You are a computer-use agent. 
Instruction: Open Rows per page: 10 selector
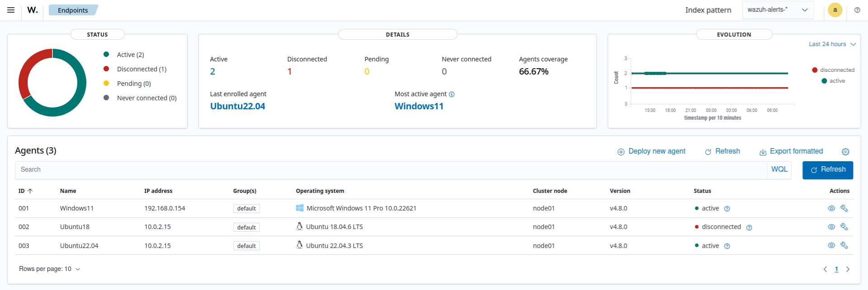tap(49, 269)
